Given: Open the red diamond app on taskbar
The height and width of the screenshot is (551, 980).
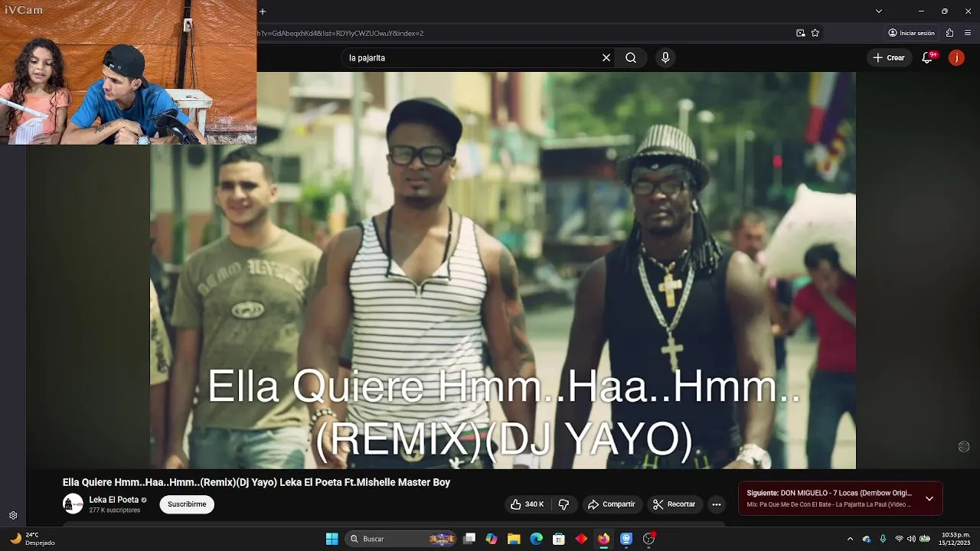Looking at the screenshot, I should point(581,539).
